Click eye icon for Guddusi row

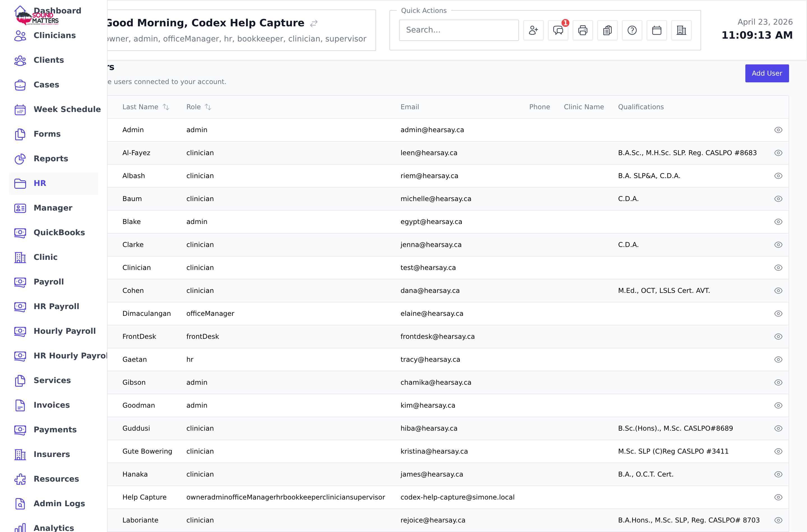(x=778, y=428)
